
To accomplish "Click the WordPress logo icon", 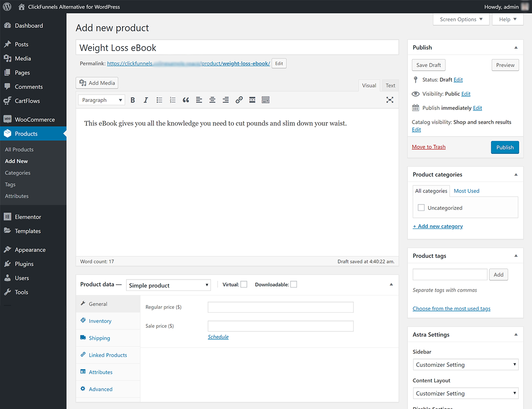I will click(7, 7).
